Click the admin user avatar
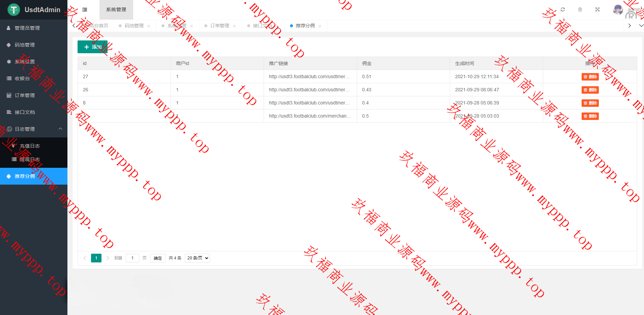The width and height of the screenshot is (644, 315). (618, 9)
